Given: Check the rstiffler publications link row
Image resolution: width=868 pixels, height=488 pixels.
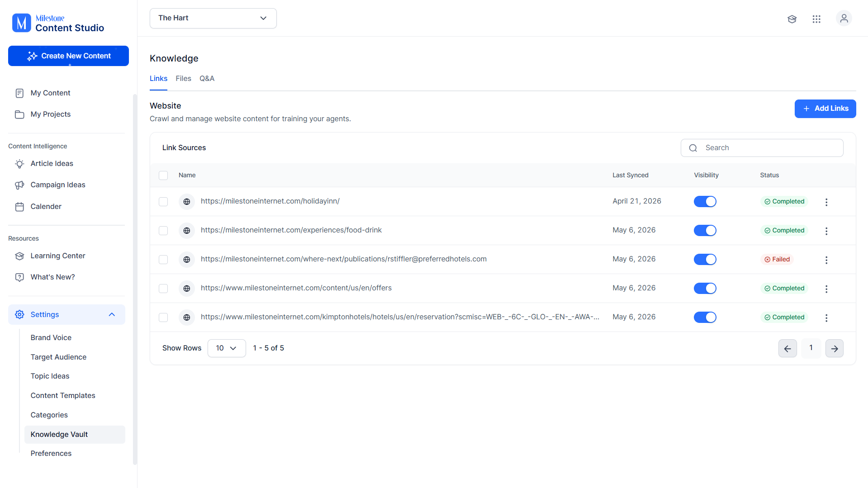Looking at the screenshot, I should point(163,260).
